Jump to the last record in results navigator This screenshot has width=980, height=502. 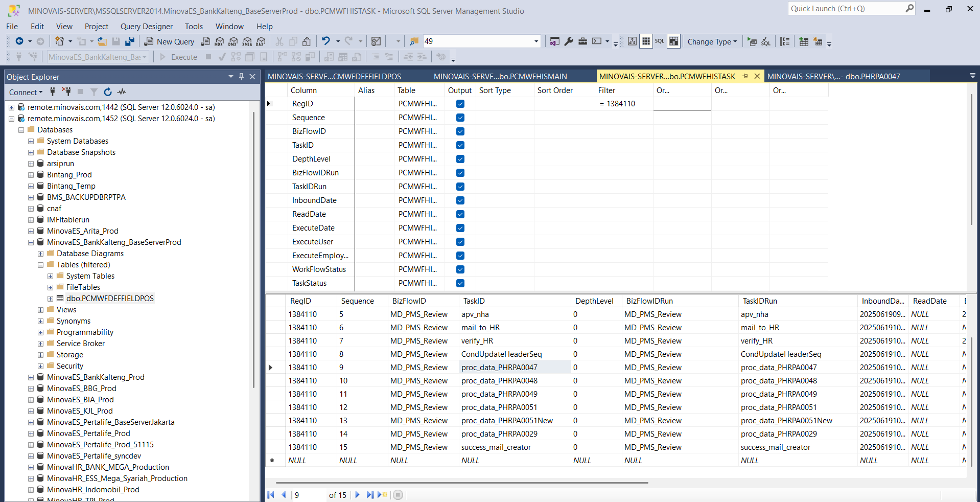[370, 495]
